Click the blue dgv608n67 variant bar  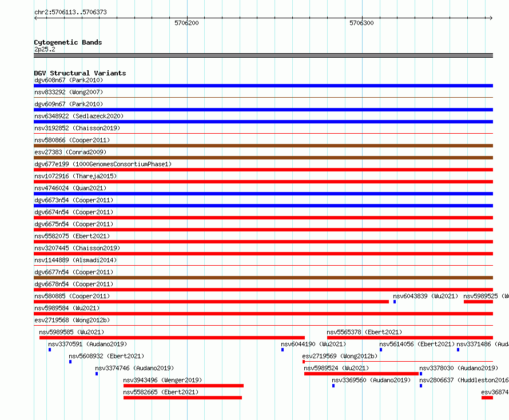click(x=263, y=86)
